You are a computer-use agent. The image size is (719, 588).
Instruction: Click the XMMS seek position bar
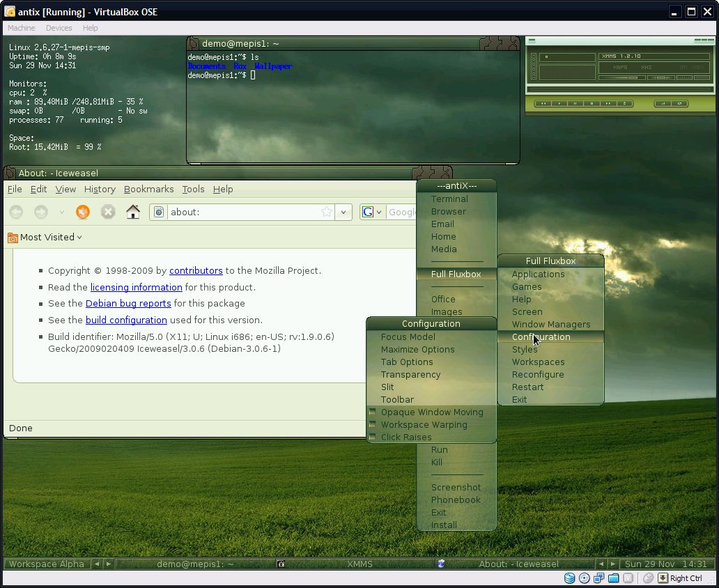[620, 89]
